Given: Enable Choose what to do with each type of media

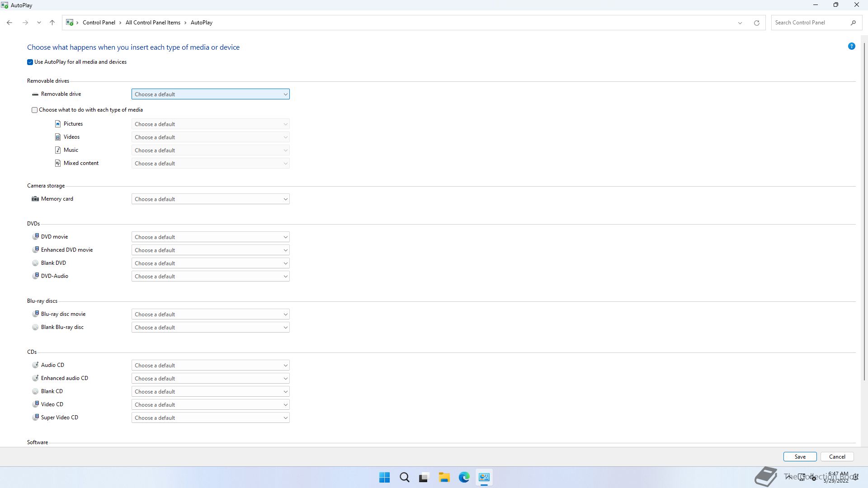Looking at the screenshot, I should pyautogui.click(x=35, y=110).
